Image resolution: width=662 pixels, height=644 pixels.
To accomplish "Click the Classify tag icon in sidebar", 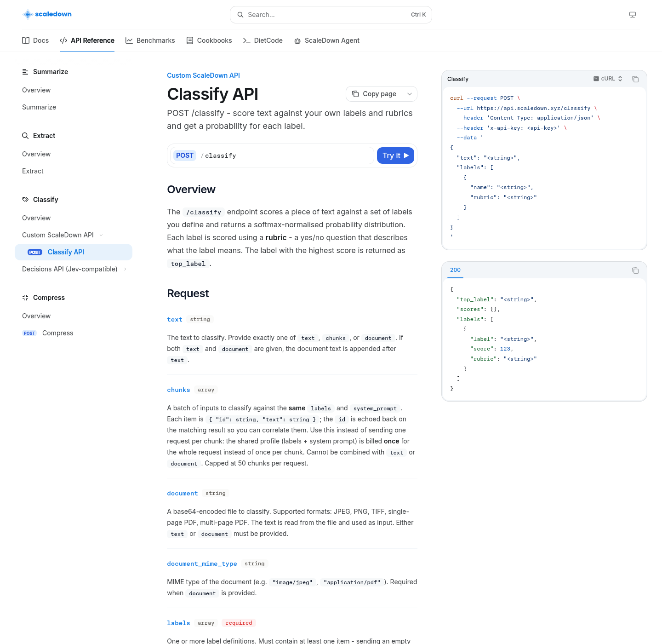I will (25, 200).
